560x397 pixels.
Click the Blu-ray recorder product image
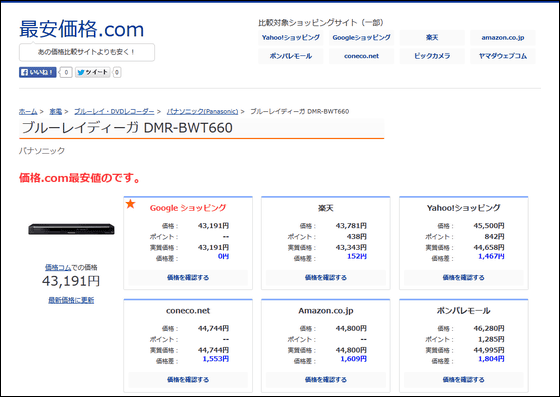(x=71, y=229)
